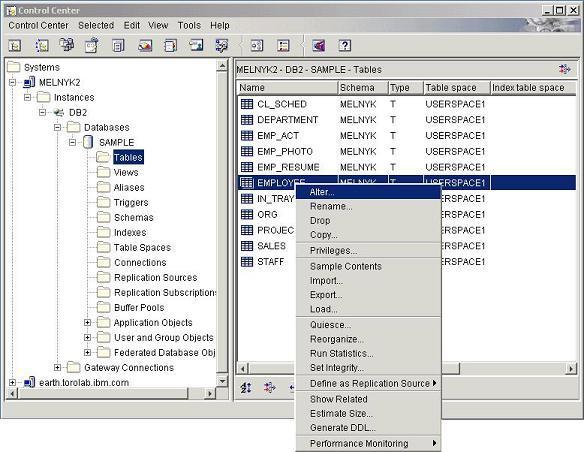Screen dimensions: 584x452
Task: Click the Control Center toolbar icon
Action: [15, 46]
